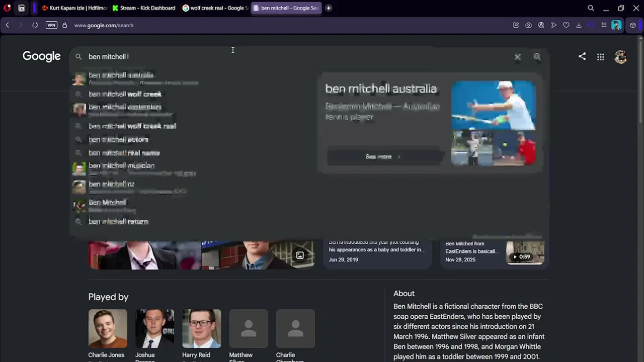Bookmark this page with the heart icon

[x=566, y=25]
